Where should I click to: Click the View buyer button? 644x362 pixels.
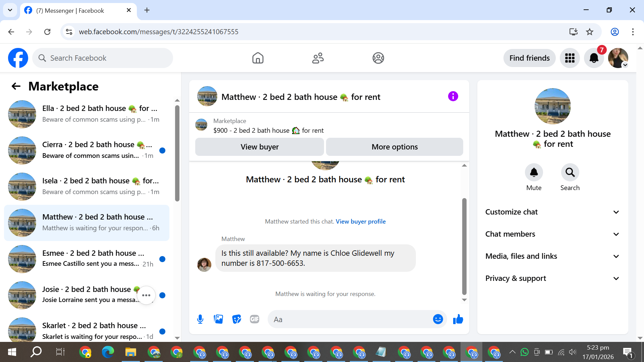(259, 147)
